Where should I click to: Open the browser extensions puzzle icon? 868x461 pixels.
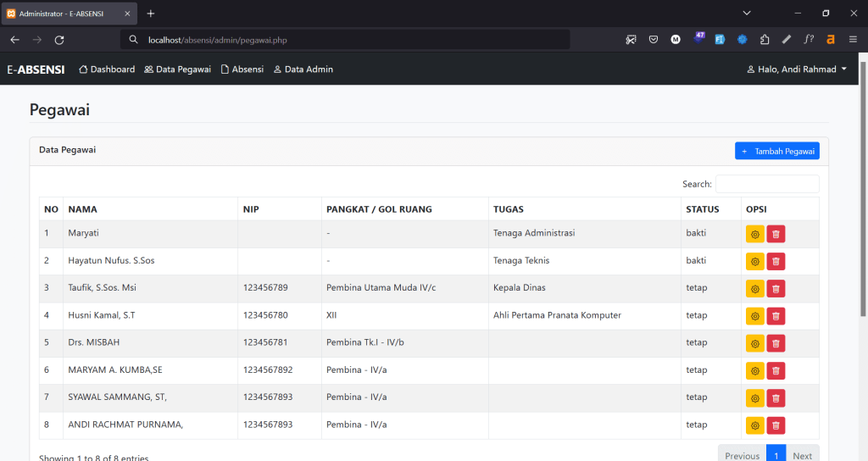click(765, 40)
